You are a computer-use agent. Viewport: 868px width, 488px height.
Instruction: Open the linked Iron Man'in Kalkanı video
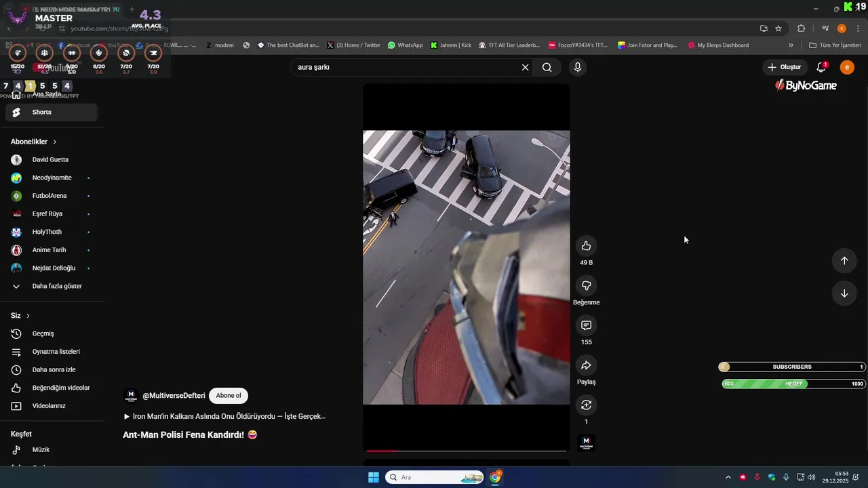[224, 416]
